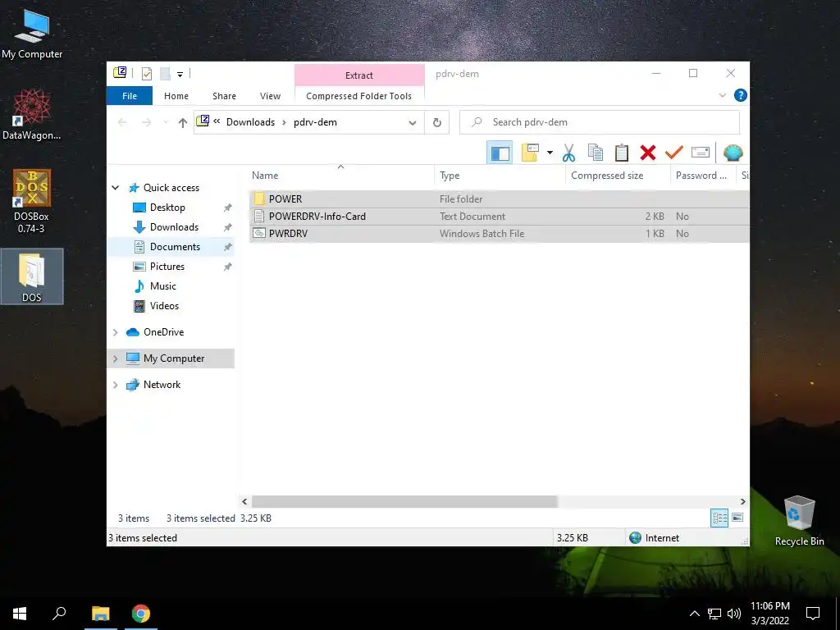Open the folder options sticky-note icon
Screen dimensions: 840x630
(529, 153)
